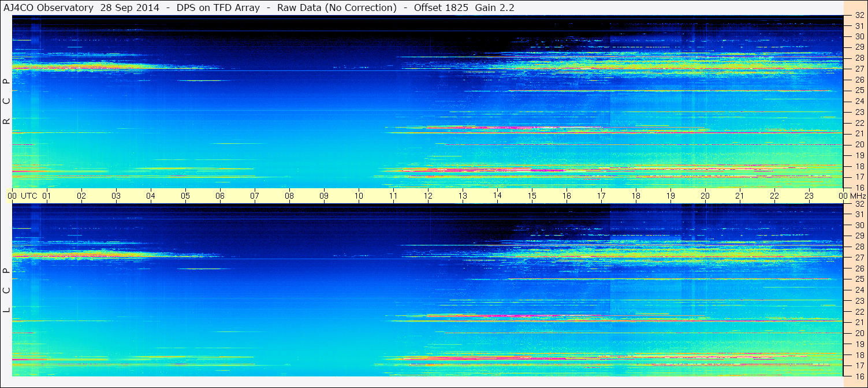Screen dimensions: 868x388
Task: Click the 13 hour label on the UTC axis
Action: pyautogui.click(x=463, y=196)
